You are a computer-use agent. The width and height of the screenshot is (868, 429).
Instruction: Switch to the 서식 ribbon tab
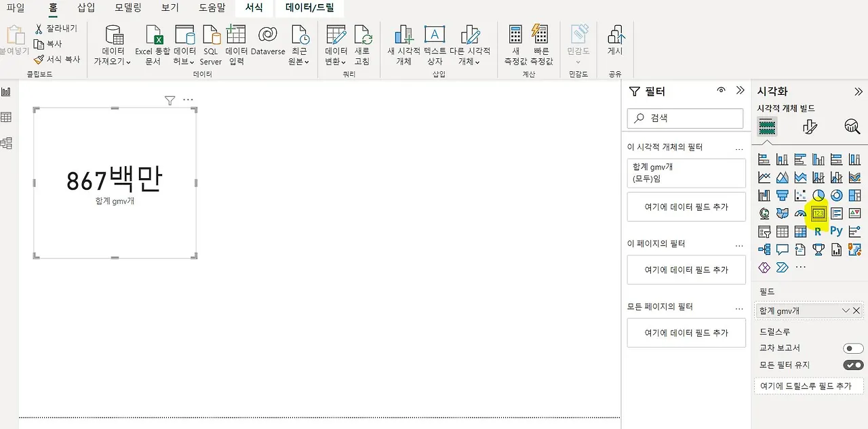254,8
